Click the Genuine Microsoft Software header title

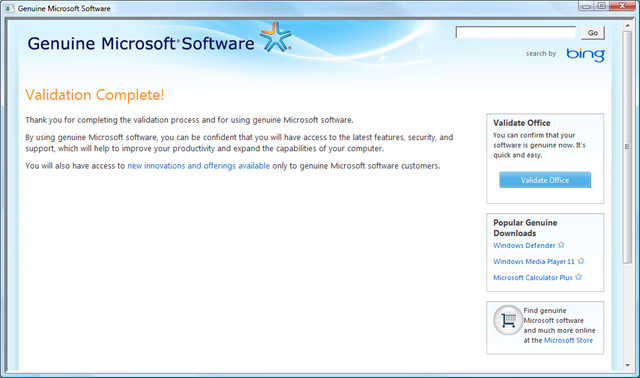(x=141, y=43)
